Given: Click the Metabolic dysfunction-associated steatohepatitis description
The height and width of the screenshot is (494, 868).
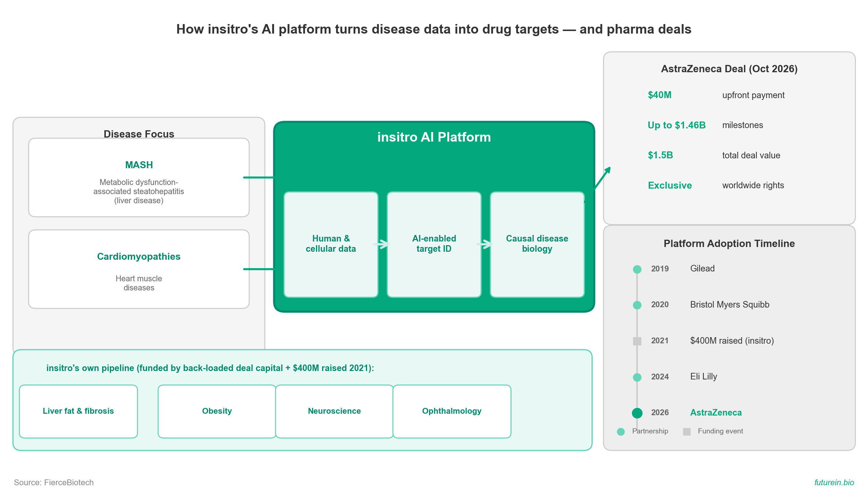Looking at the screenshot, I should point(139,191).
